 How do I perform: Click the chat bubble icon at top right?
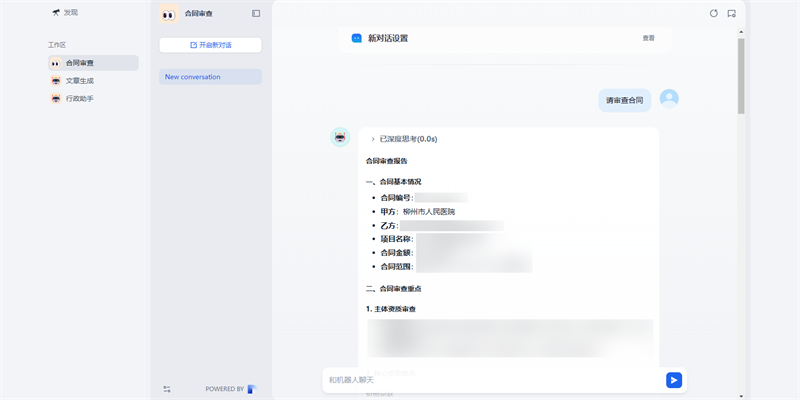click(x=732, y=13)
